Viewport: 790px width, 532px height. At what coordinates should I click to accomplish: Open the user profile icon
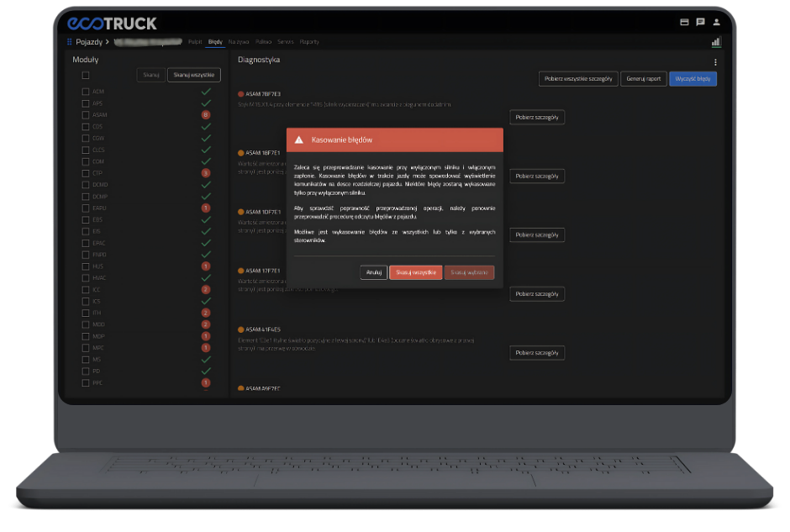pos(716,23)
